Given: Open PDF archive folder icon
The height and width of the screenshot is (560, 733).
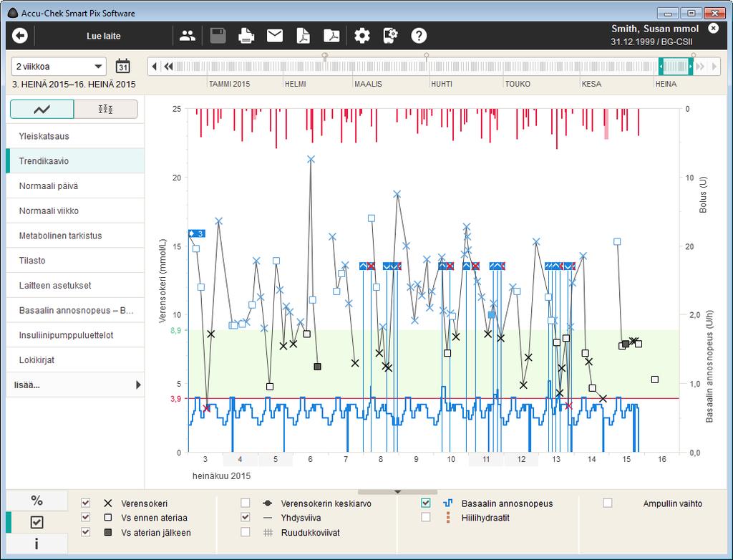Looking at the screenshot, I should click(x=331, y=36).
